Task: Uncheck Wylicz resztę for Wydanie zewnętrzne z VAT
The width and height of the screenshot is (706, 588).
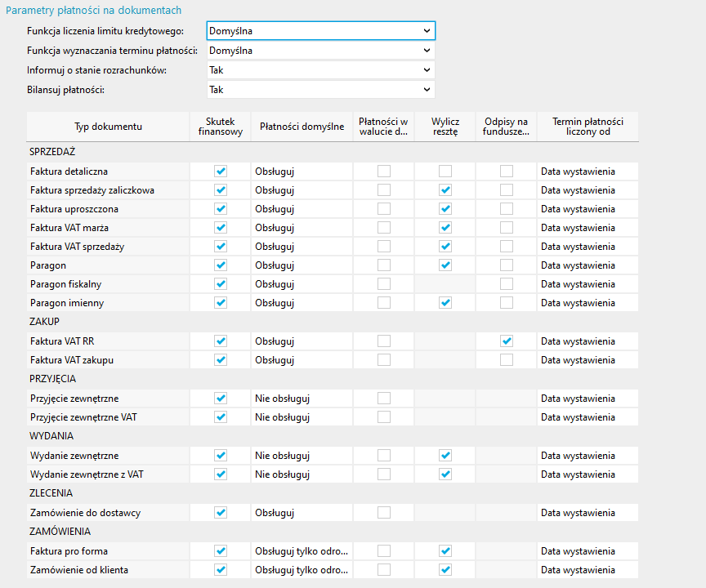Action: pyautogui.click(x=445, y=474)
